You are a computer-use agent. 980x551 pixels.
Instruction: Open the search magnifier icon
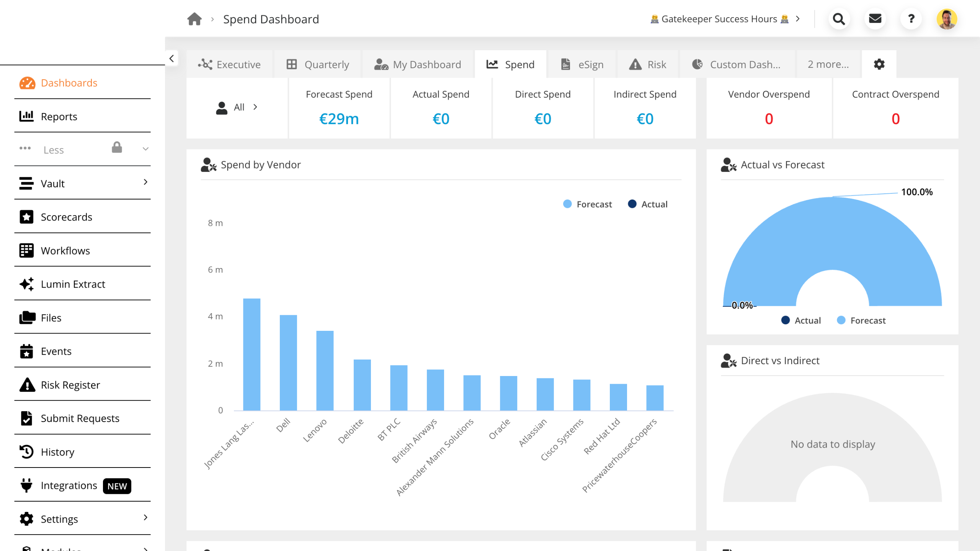839,19
